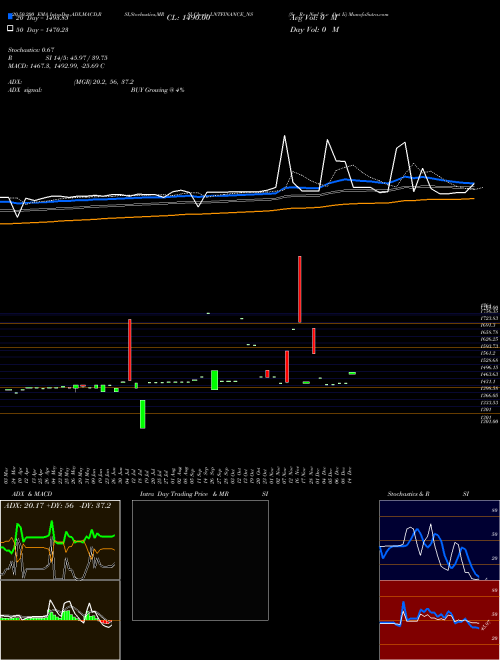Image resolution: width=500 pixels, height=660 pixels.
Task: Click the ADX & MACD panel title
Action: point(32,494)
